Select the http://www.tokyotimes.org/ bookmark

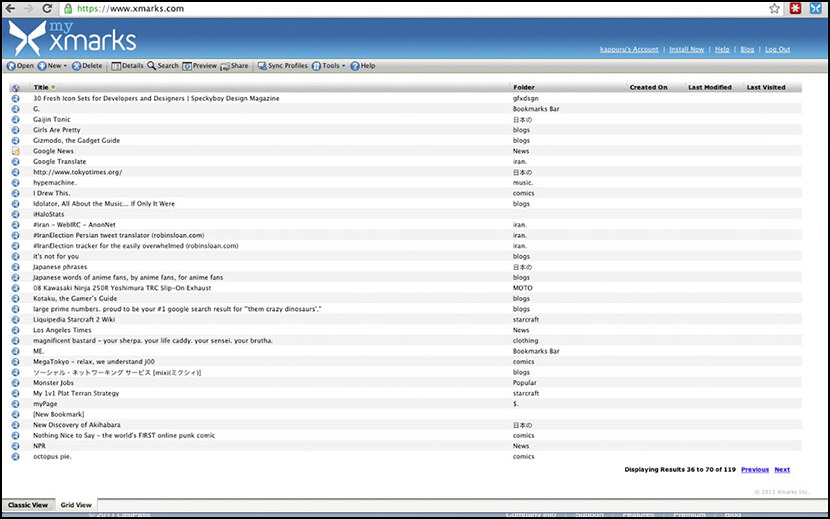pos(77,172)
